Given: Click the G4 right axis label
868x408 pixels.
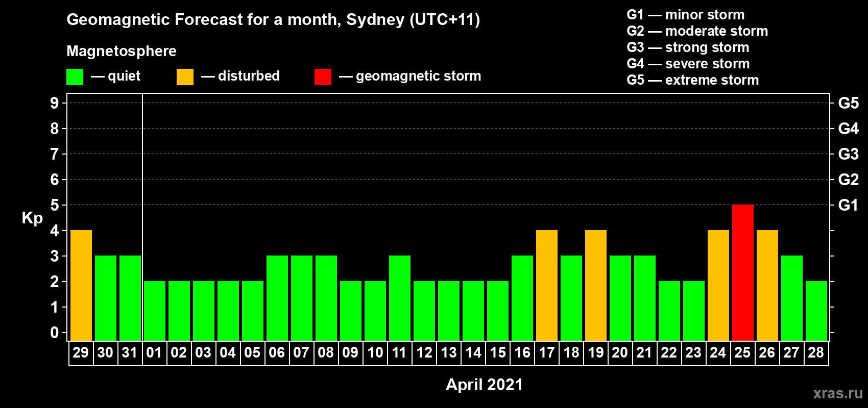Looking at the screenshot, I should pos(849,129).
